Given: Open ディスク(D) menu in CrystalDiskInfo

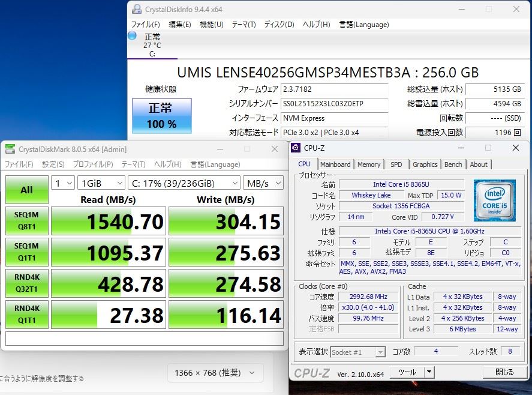Looking at the screenshot, I should click(x=279, y=25).
